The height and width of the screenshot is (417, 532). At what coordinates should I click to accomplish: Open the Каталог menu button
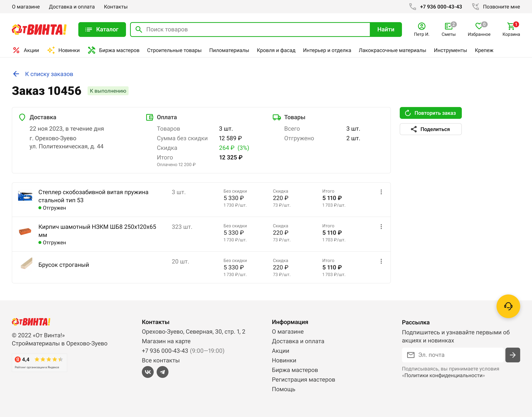tap(102, 30)
